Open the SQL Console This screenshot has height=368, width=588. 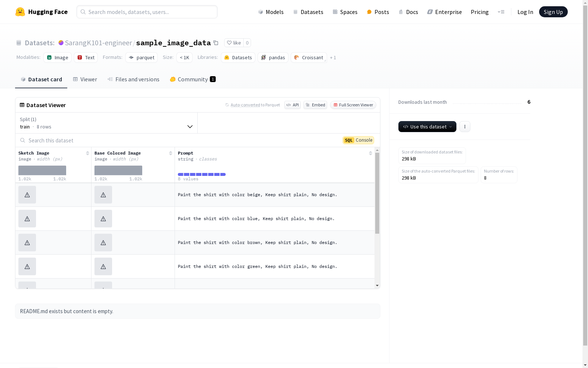358,140
